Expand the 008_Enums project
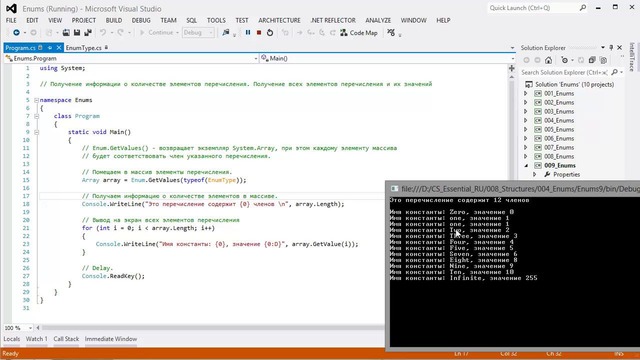This screenshot has height=360, width=640. [526, 156]
